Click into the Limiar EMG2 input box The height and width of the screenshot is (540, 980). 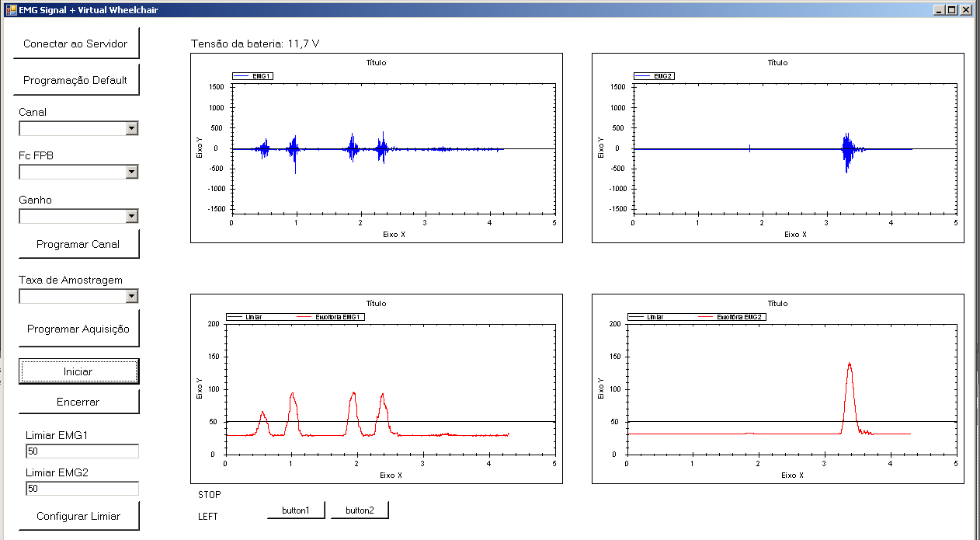click(x=82, y=489)
